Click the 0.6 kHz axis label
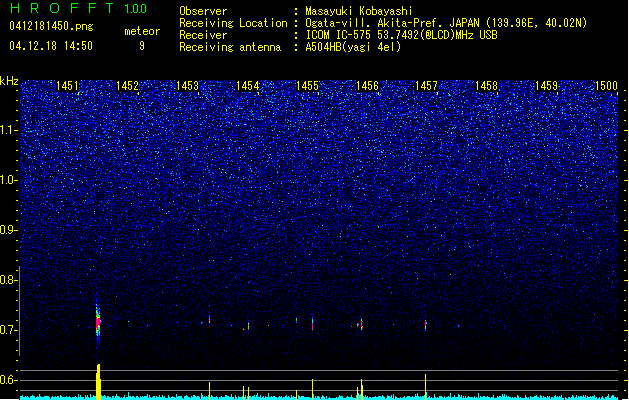This screenshot has width=629, height=400. pyautogui.click(x=8, y=380)
